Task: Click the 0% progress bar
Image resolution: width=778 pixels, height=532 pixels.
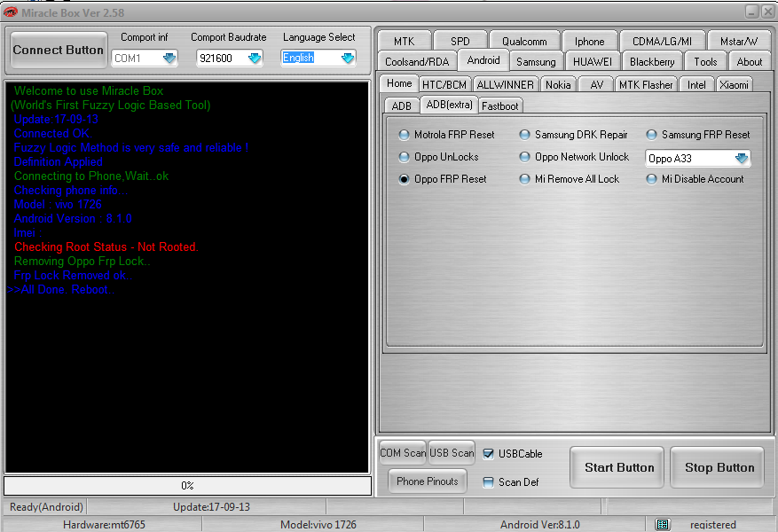Action: tap(187, 485)
